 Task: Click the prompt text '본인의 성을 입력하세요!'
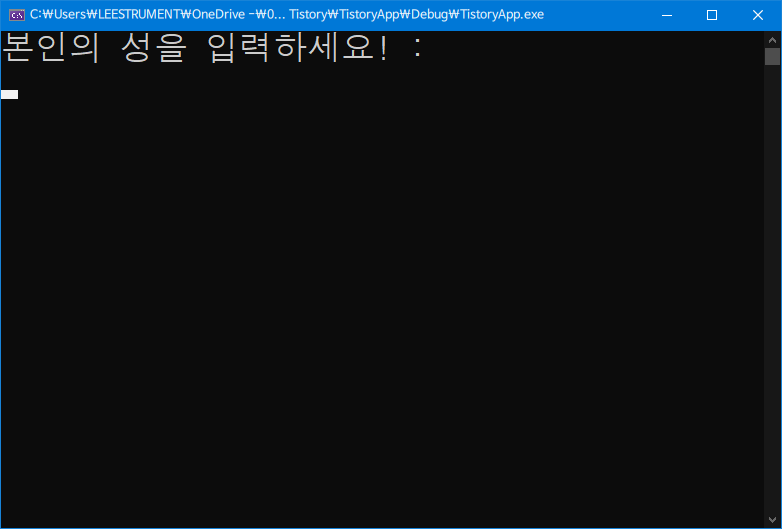coord(195,48)
